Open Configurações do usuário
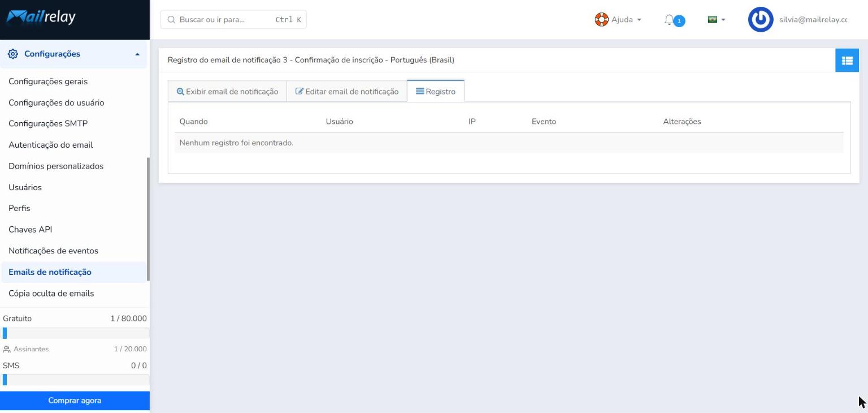 click(x=57, y=102)
